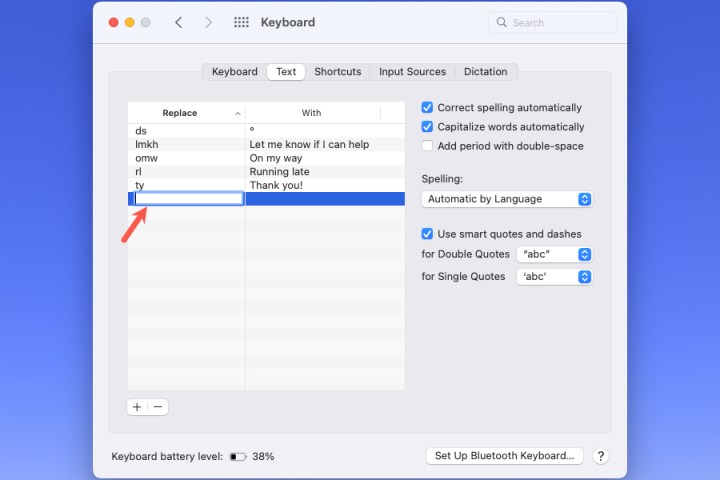Click Set Up Bluetooth Keyboard button
Viewport: 720px width, 480px height.
coord(504,456)
